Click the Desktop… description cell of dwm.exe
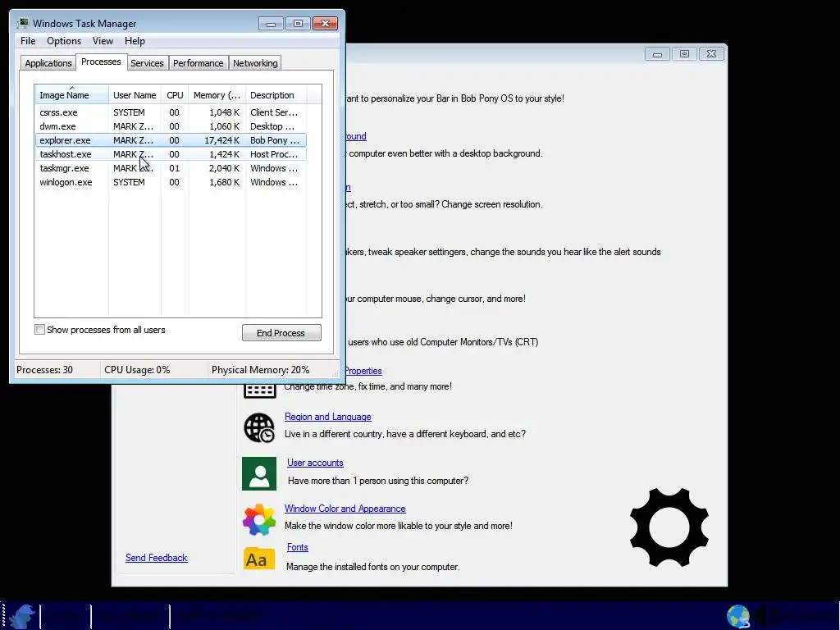The width and height of the screenshot is (840, 630). tap(272, 126)
